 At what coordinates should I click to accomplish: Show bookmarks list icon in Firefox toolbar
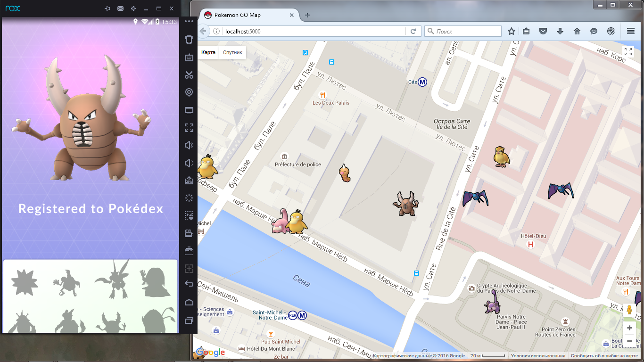coord(526,31)
